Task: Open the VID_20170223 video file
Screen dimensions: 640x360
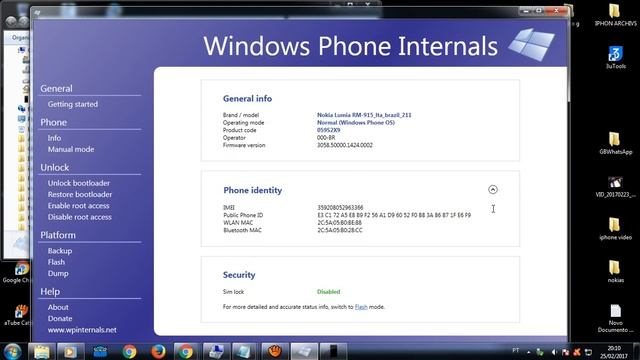Action: pos(615,187)
